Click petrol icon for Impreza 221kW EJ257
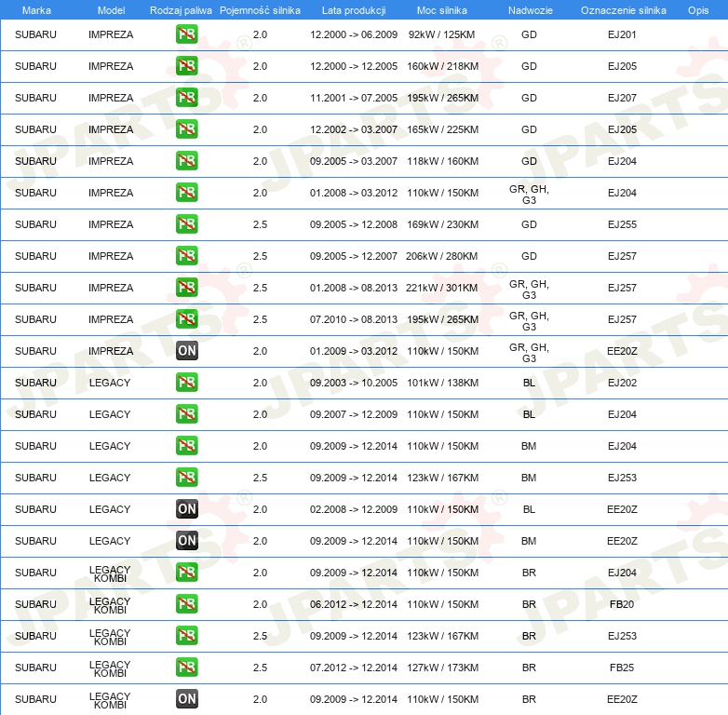728x715 pixels. click(x=186, y=288)
